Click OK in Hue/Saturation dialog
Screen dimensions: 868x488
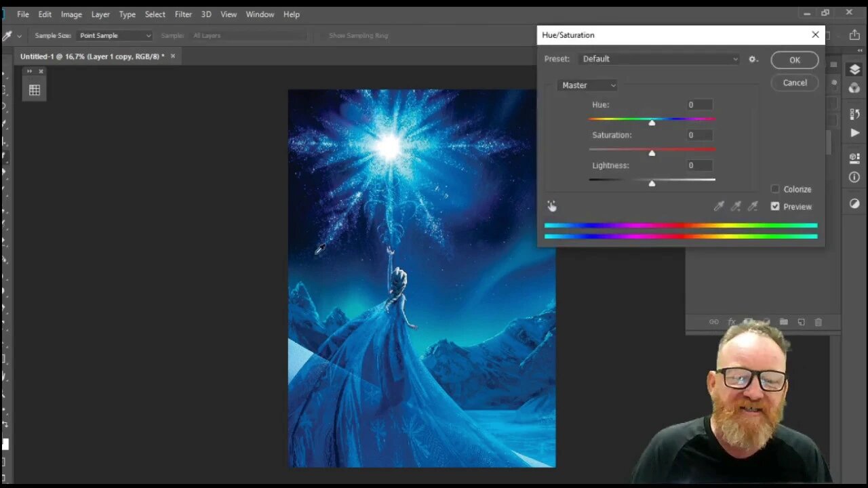pos(795,60)
